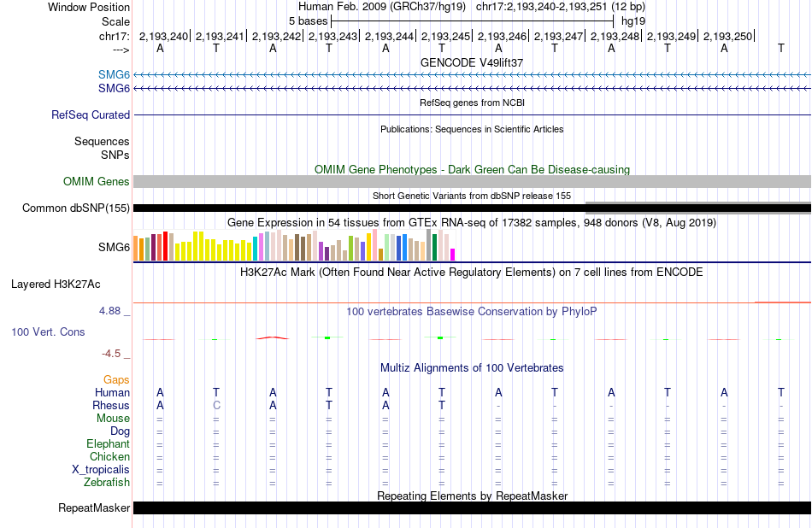
Task: Click the ---> base direction arrow label
Action: click(121, 50)
